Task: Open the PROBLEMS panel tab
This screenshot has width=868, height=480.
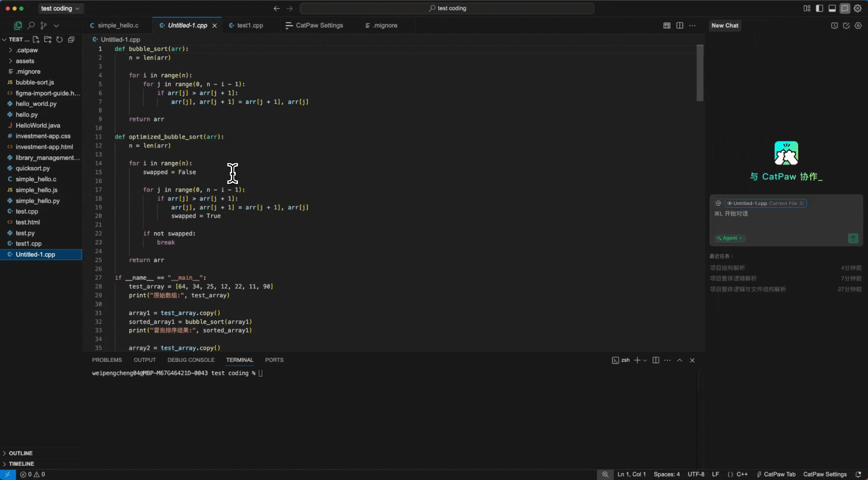Action: click(x=107, y=360)
